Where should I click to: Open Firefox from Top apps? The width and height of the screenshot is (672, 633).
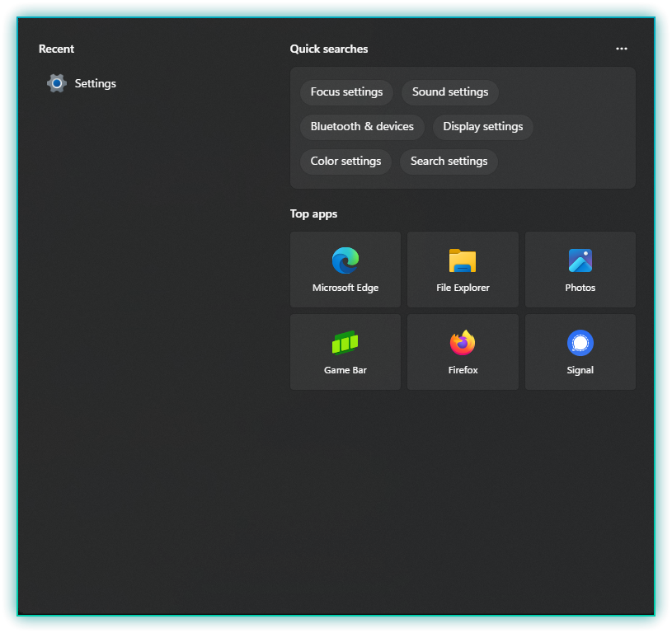click(x=463, y=352)
